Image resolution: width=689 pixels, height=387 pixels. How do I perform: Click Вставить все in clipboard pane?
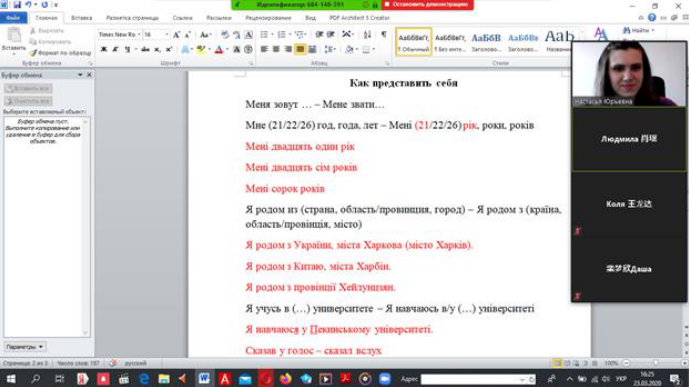pyautogui.click(x=28, y=89)
